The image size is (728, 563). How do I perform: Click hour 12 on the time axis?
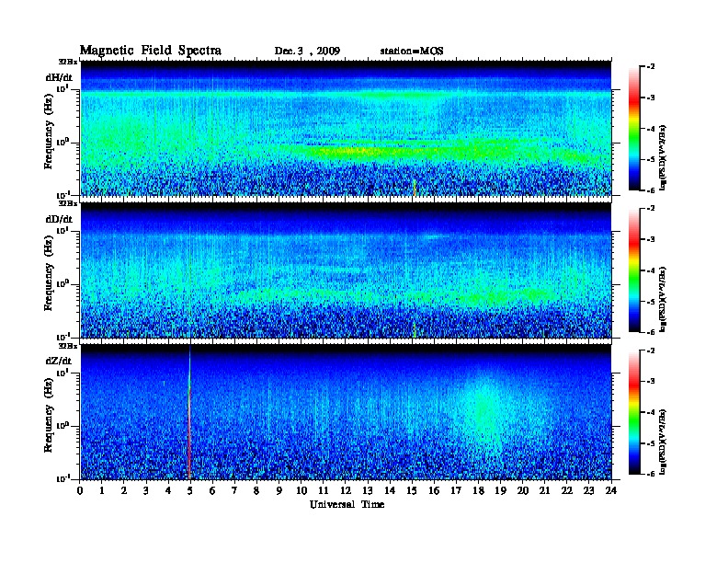[346, 491]
